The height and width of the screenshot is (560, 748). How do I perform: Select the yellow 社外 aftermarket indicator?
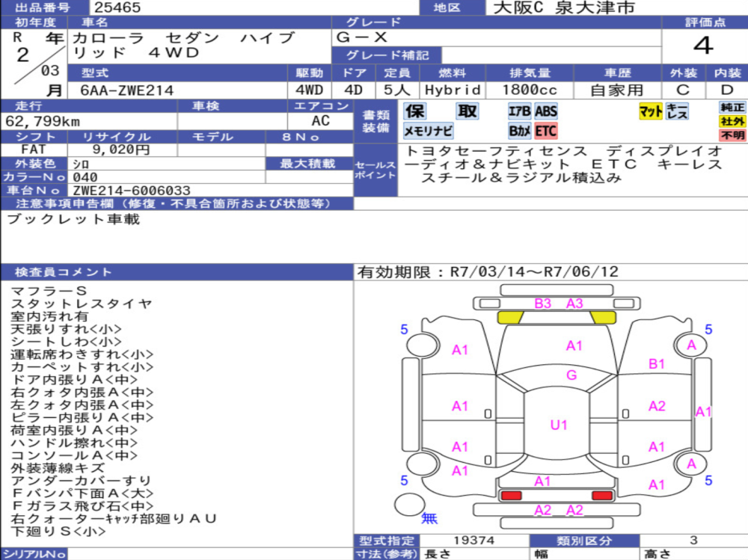[x=732, y=121]
